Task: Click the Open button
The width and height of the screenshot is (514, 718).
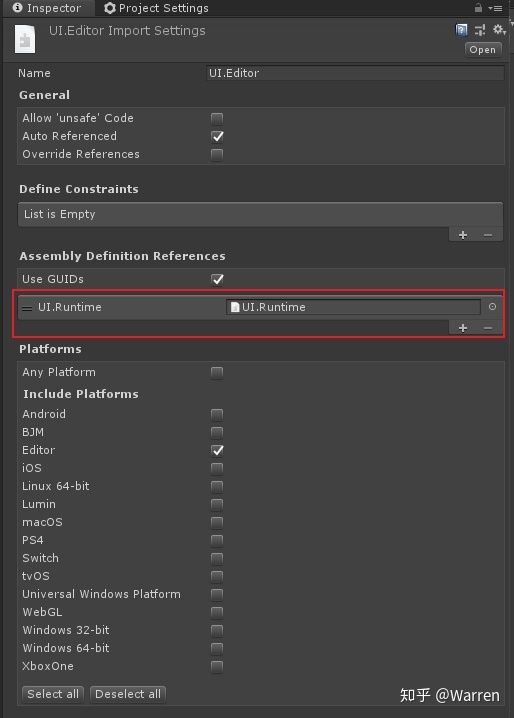Action: click(483, 49)
